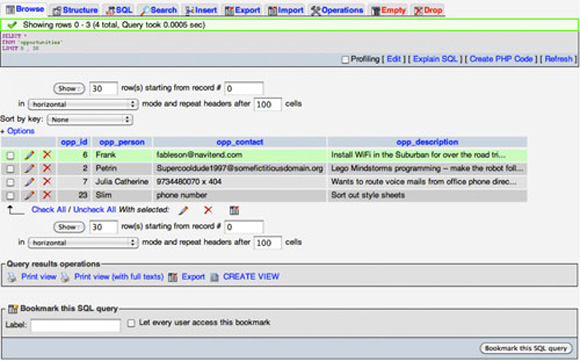Edit the Slim row with pencil icon
The image size is (580, 361).
click(x=29, y=195)
